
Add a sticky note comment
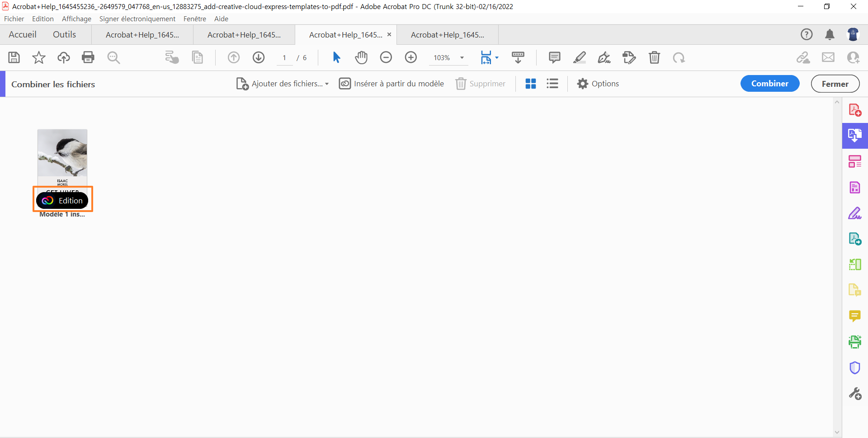pyautogui.click(x=555, y=57)
